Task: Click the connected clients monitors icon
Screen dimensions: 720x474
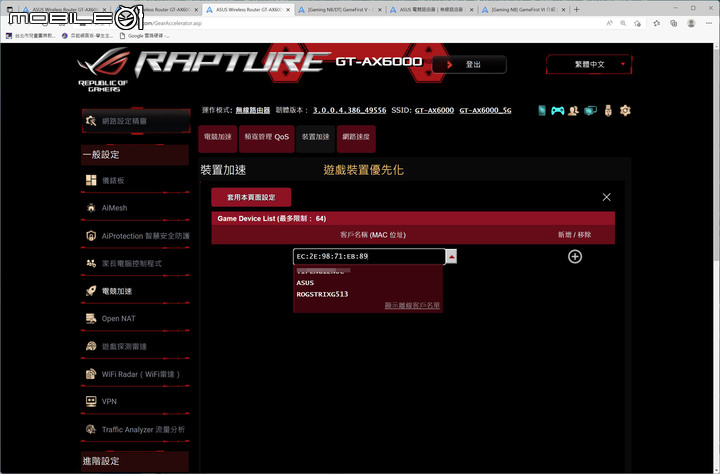Action: point(590,111)
